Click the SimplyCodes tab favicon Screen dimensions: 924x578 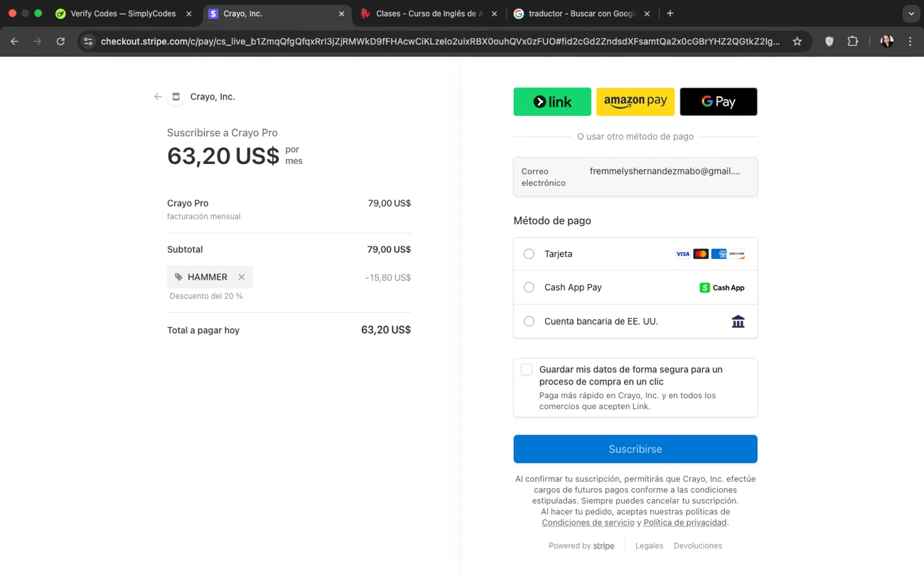click(x=60, y=14)
